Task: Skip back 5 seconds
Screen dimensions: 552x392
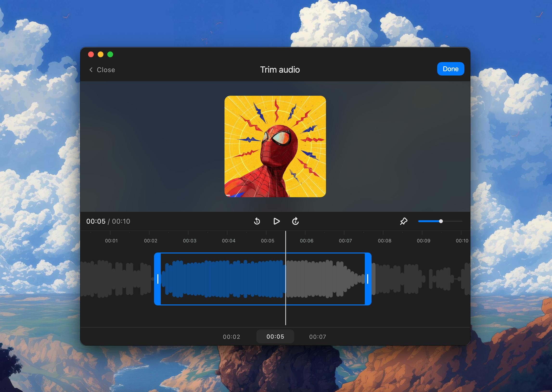Action: (x=257, y=221)
